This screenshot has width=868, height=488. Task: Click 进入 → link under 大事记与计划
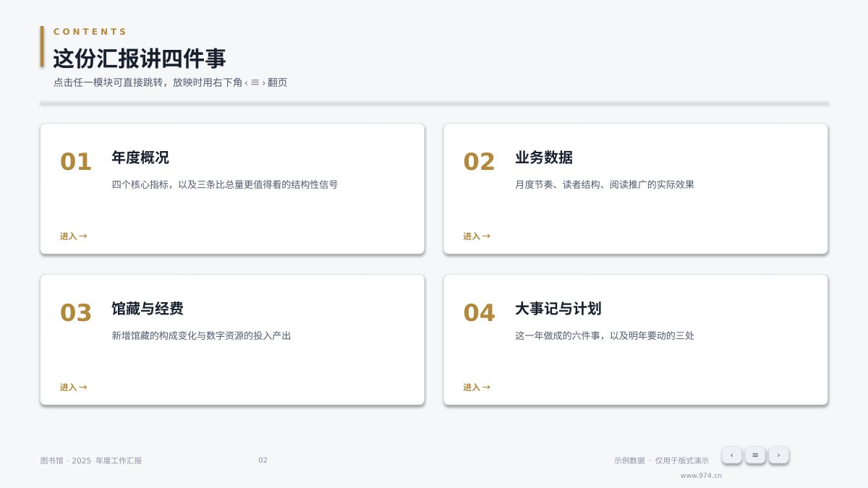(x=477, y=388)
